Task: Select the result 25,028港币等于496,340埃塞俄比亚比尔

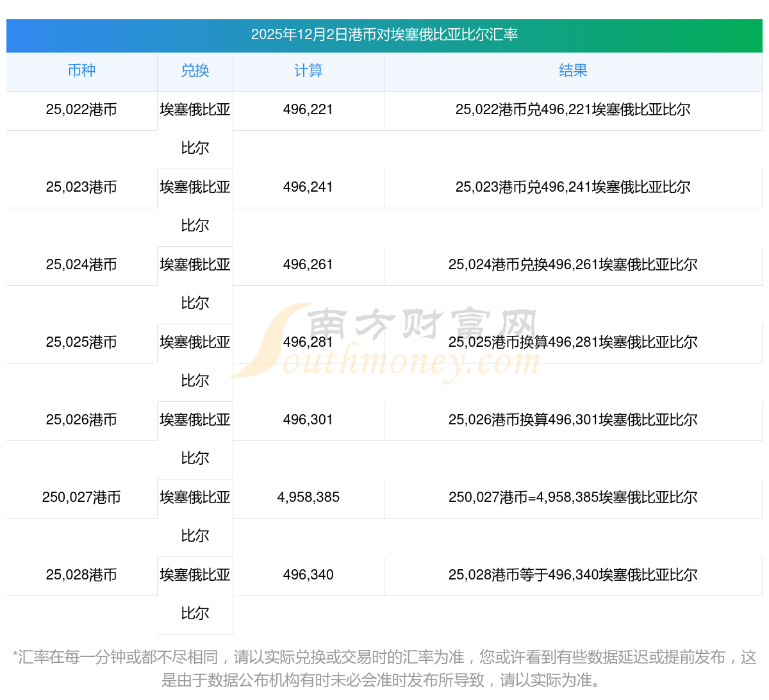Action: point(573,576)
